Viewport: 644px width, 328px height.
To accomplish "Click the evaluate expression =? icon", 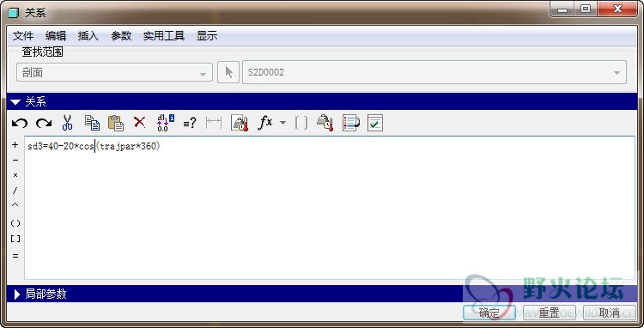I will [x=190, y=123].
